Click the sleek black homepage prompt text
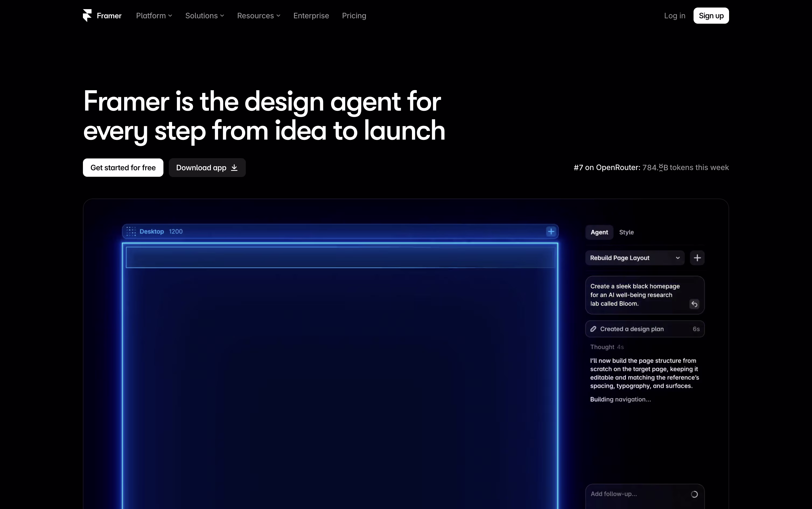812x509 pixels. click(635, 295)
